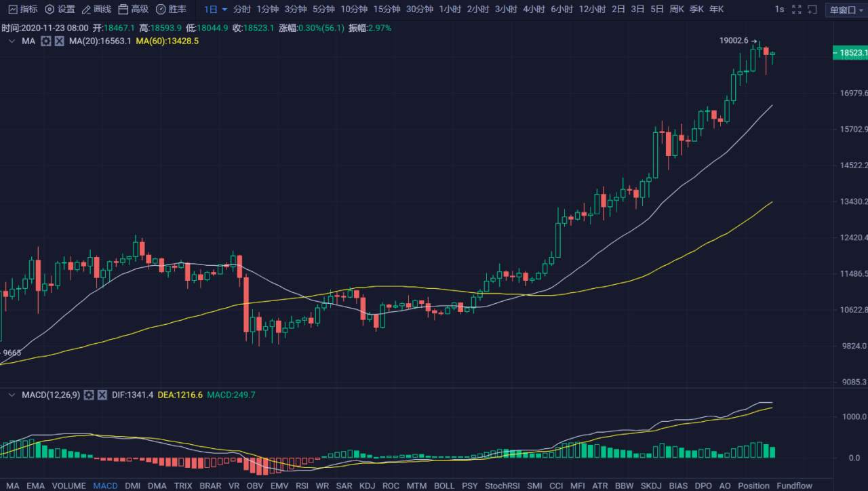Image resolution: width=868 pixels, height=491 pixels.
Task: Select the 5日 timeframe
Action: pos(656,9)
